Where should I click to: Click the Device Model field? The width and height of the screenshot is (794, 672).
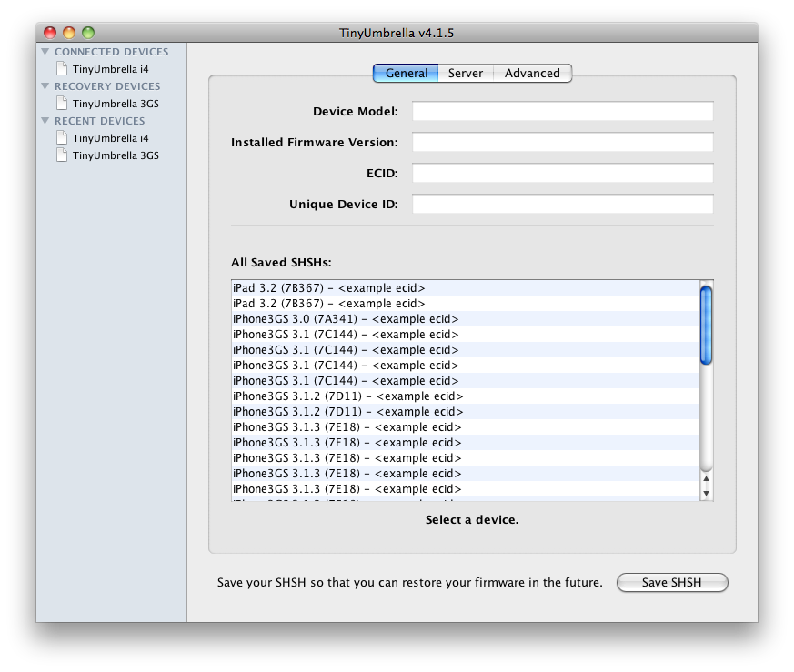pyautogui.click(x=562, y=112)
